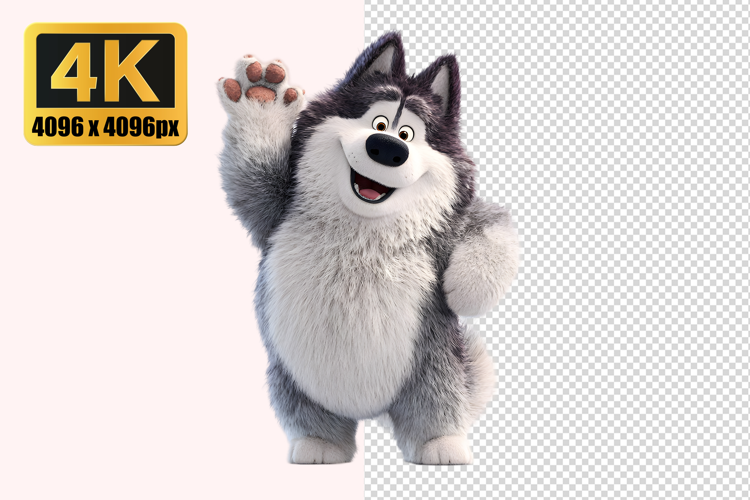Click the husky's foot on the right
750x500 pixels.
pos(442,449)
